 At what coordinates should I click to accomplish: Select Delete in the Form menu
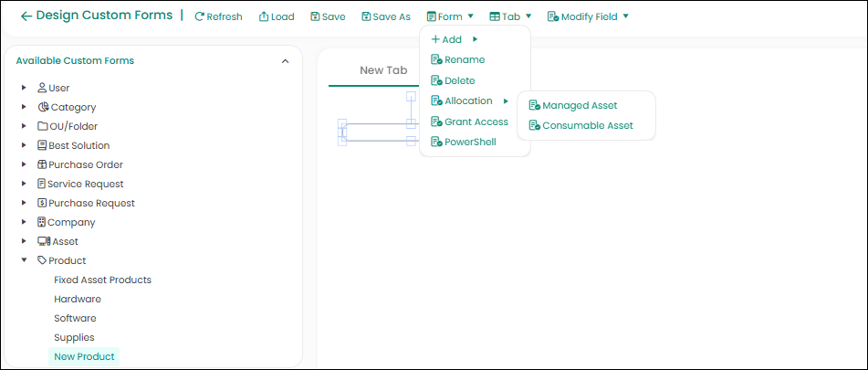tap(459, 80)
